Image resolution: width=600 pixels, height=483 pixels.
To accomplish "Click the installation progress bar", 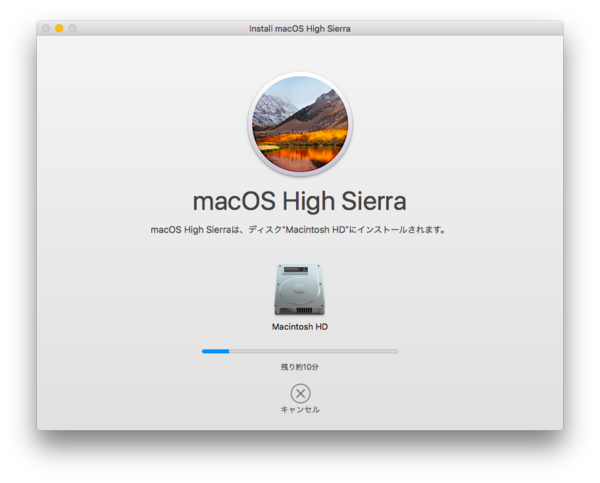I will coord(300,351).
